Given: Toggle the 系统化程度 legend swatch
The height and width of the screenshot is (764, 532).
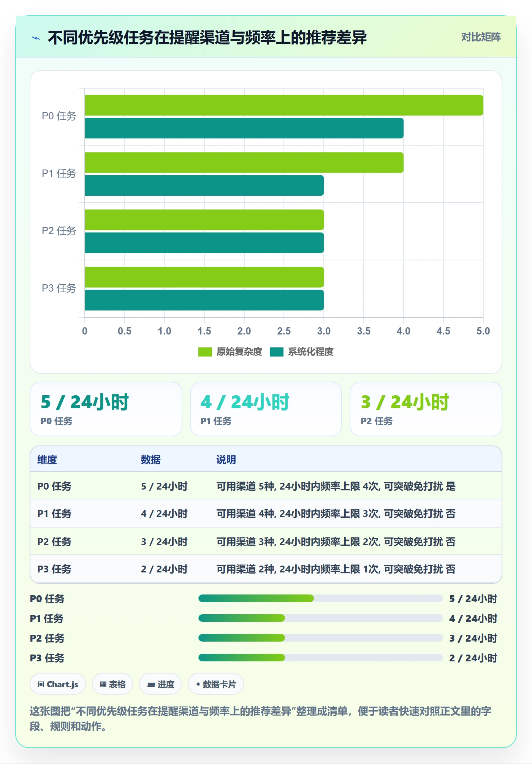Looking at the screenshot, I should click(x=277, y=352).
